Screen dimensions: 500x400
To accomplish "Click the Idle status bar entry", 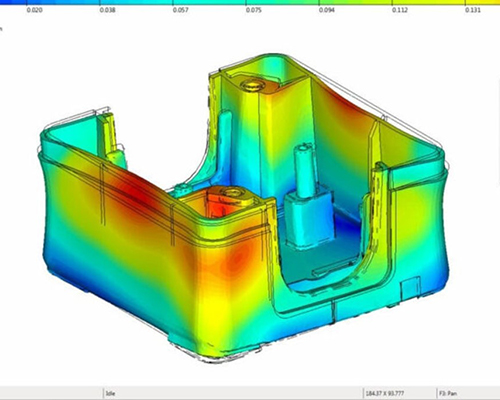I will click(111, 394).
